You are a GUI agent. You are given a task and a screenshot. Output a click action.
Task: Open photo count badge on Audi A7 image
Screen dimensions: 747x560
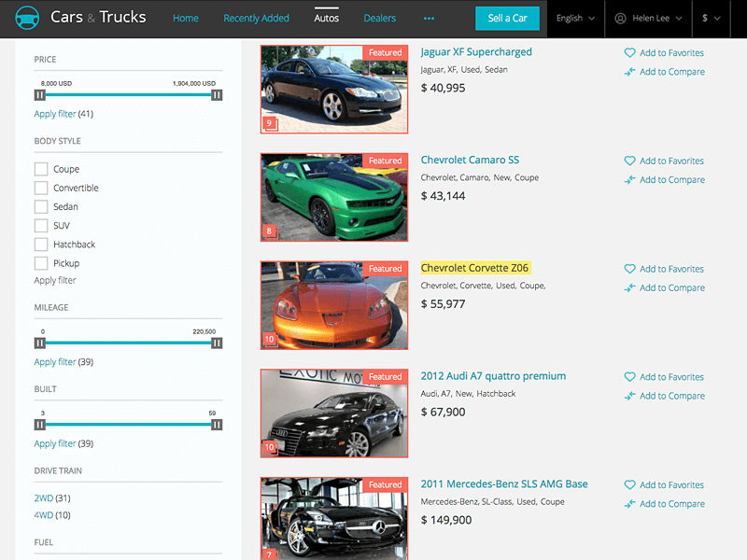pos(270,447)
